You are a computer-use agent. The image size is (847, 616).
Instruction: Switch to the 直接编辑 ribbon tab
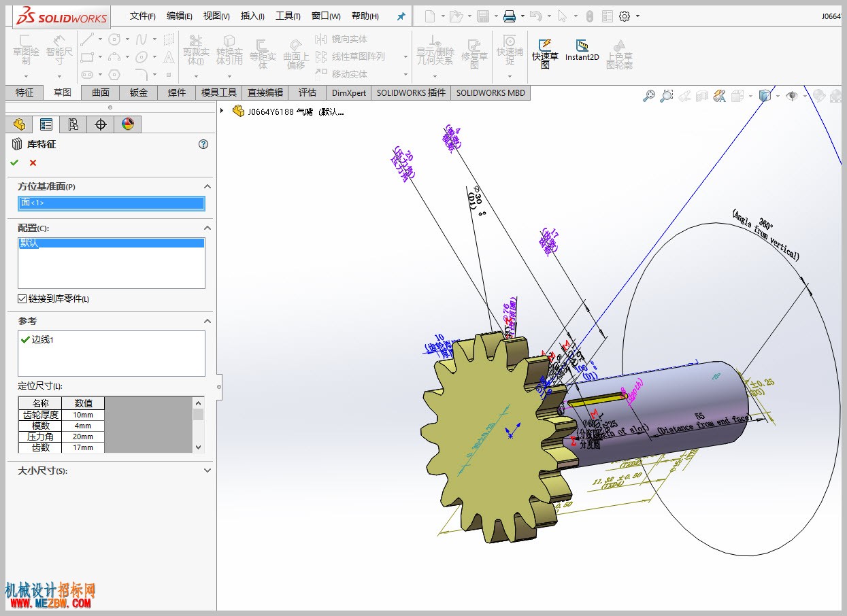click(265, 92)
